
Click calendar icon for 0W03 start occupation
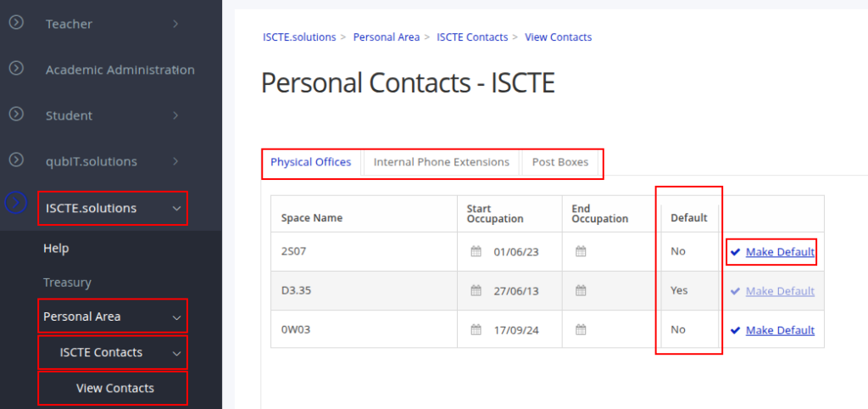476,330
